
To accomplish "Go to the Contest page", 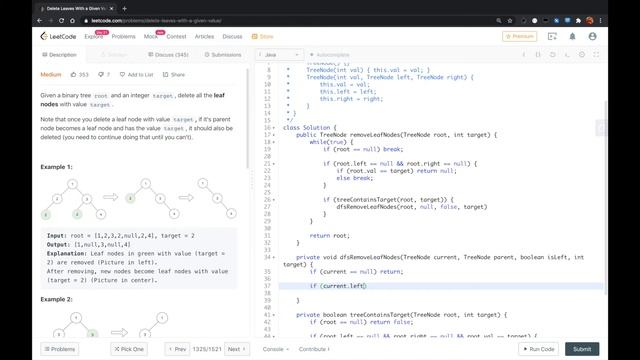I will (x=176, y=36).
